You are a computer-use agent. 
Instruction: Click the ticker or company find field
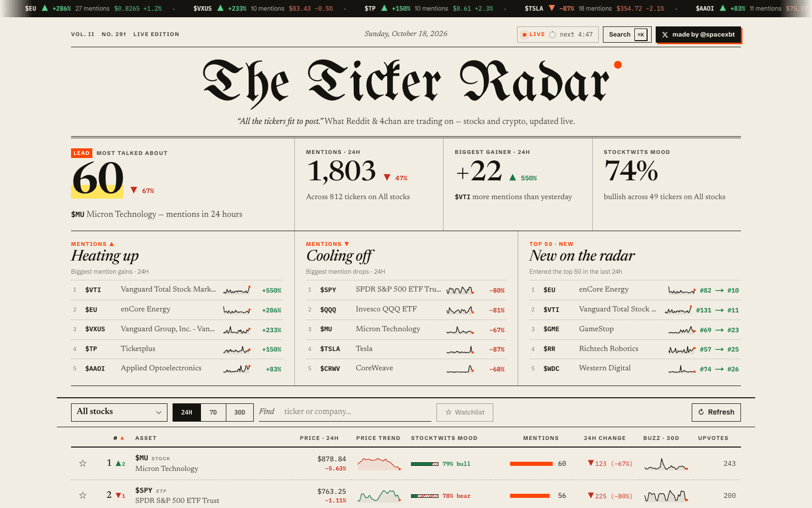[x=345, y=412]
